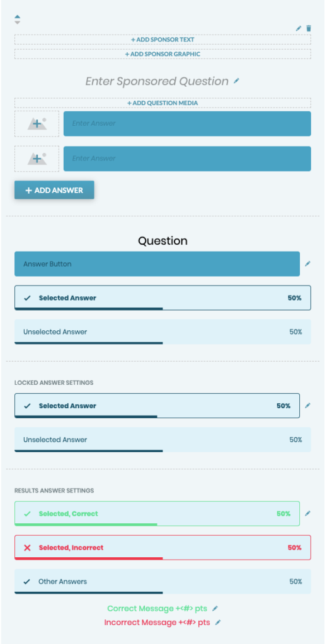Click Add Question Media
Screen dimensions: 325x644
click(162, 103)
